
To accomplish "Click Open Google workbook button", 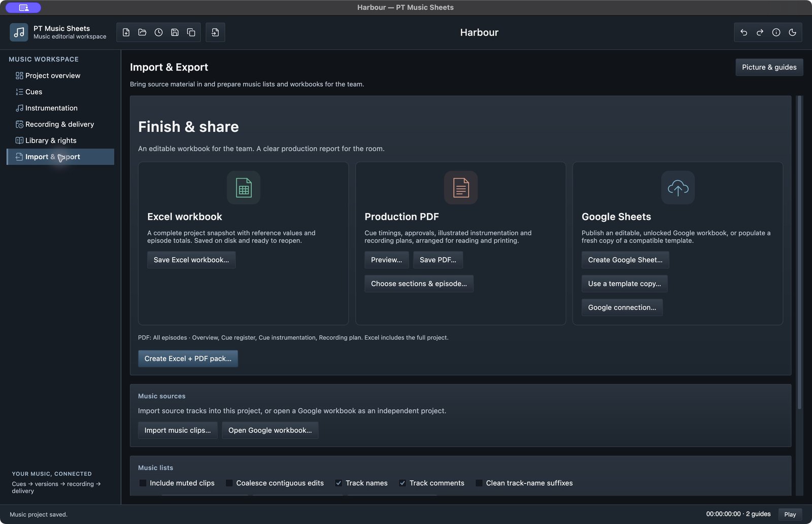I will click(270, 430).
